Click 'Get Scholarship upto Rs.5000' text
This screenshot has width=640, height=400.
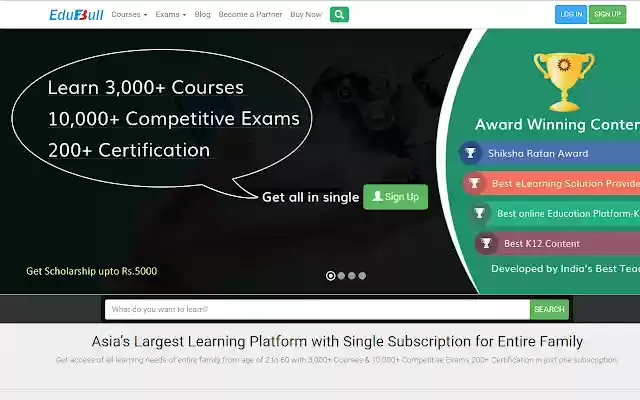click(91, 271)
